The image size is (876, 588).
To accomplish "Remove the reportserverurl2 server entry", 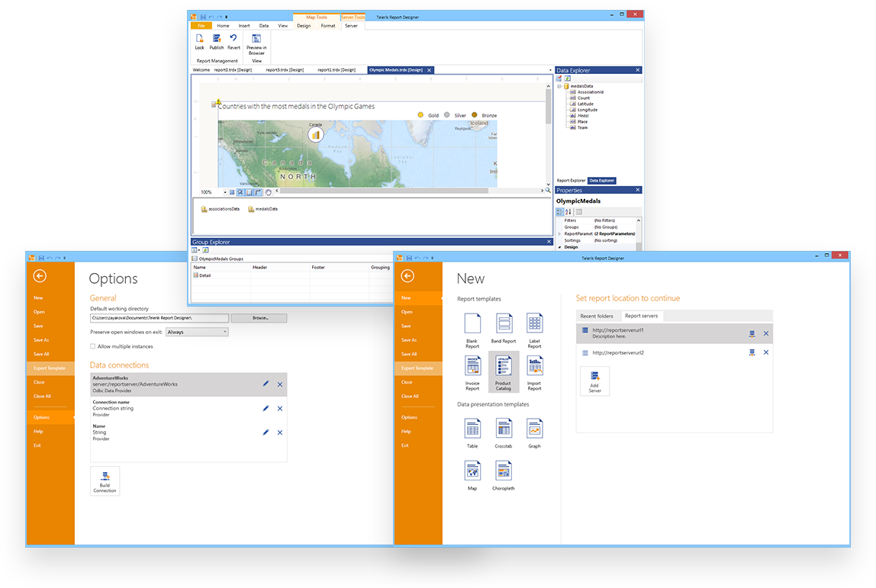I will 766,352.
